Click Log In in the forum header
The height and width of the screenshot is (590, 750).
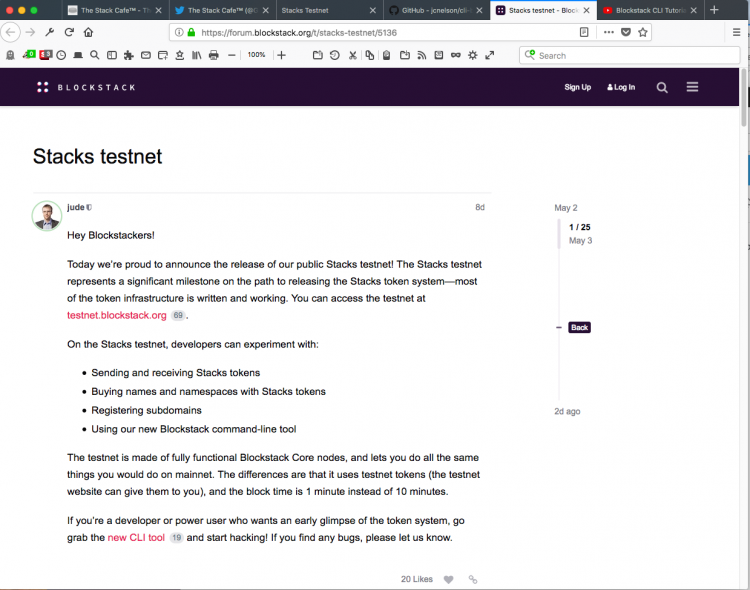click(x=621, y=87)
